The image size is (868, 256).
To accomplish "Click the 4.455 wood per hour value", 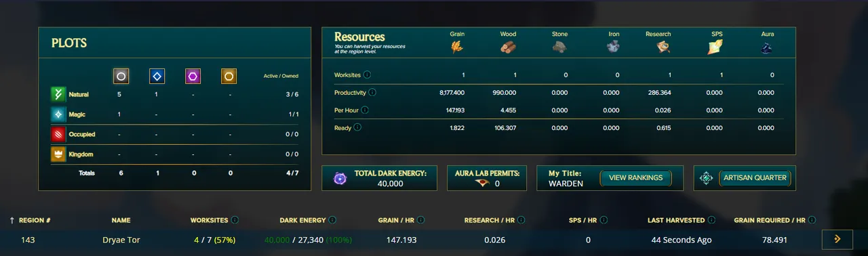I will pyautogui.click(x=509, y=110).
